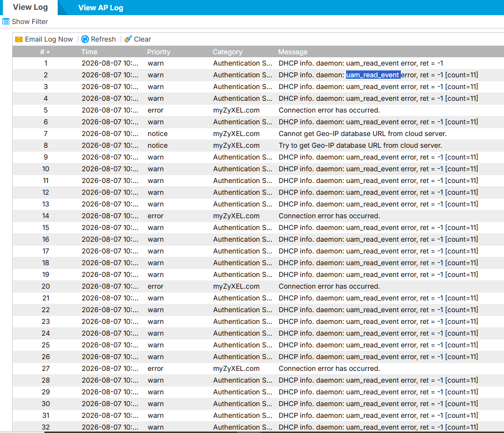504x433 pixels.
Task: Send the log via Email Log Now
Action: coord(48,39)
